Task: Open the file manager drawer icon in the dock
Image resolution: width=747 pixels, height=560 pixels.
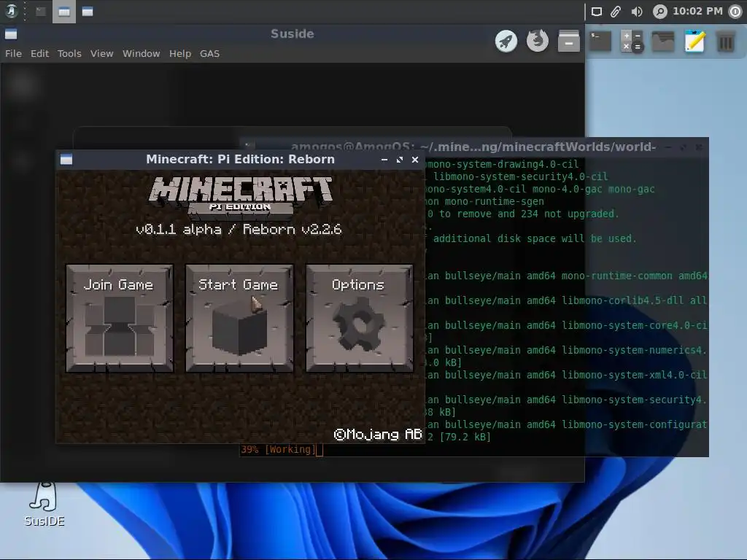Action: [x=569, y=41]
